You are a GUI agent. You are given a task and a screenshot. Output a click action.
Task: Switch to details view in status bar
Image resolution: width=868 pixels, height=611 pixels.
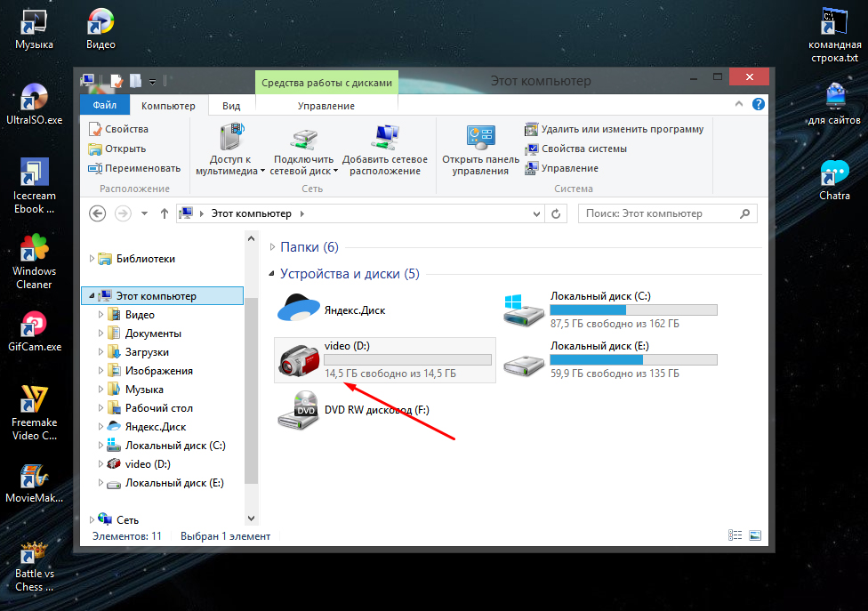pos(735,535)
